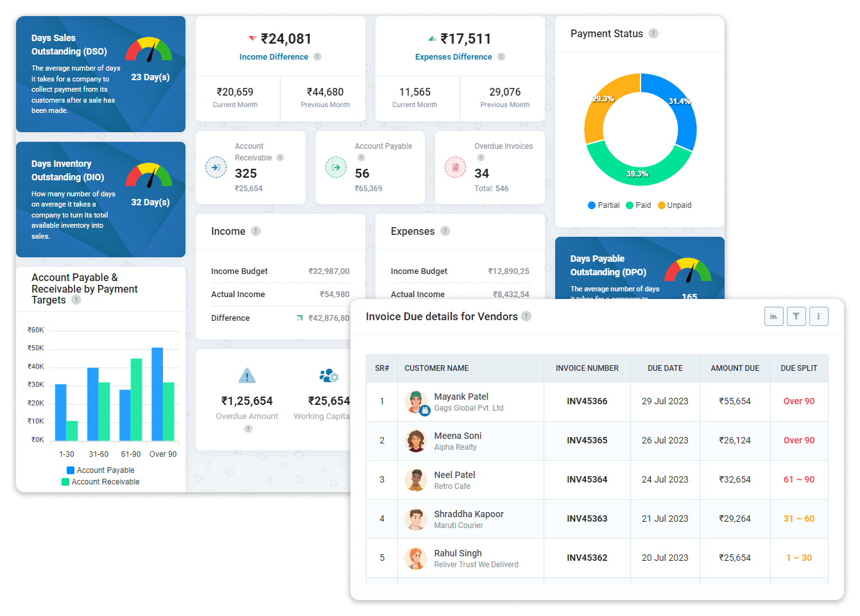
Task: Click the Account Receivable circular arrow icon
Action: 216,167
